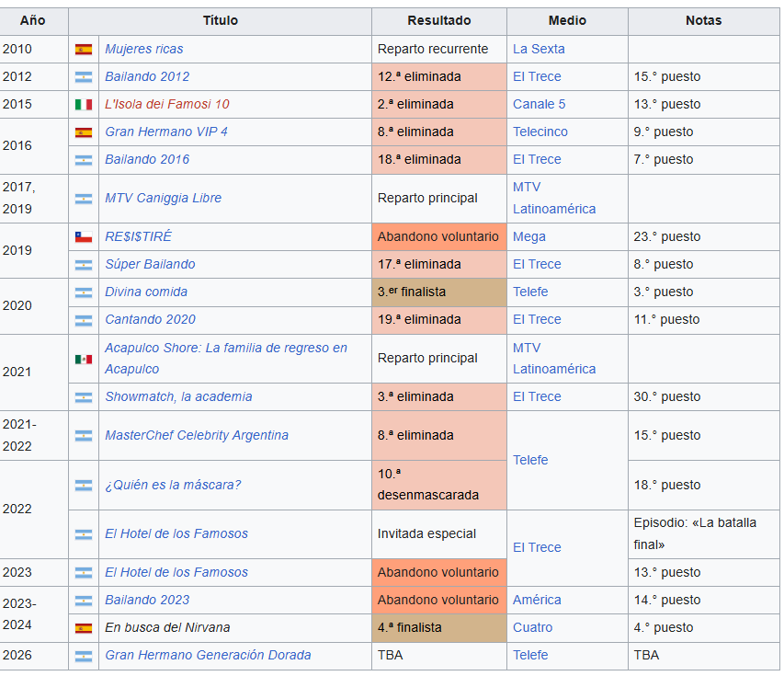784x676 pixels.
Task: Open the Mujeres ricas link
Action: (144, 49)
